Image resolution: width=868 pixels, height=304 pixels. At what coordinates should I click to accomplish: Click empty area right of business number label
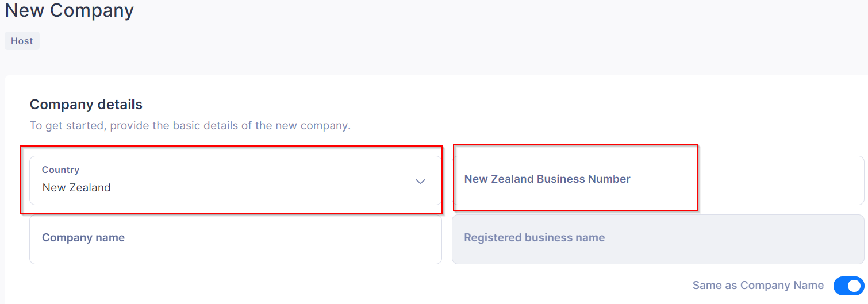[x=747, y=180]
